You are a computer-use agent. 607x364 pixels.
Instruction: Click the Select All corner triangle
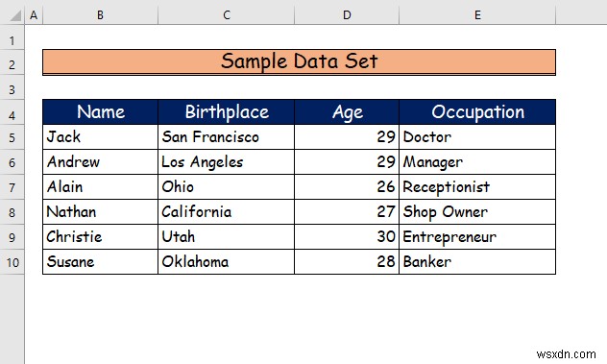point(14,15)
